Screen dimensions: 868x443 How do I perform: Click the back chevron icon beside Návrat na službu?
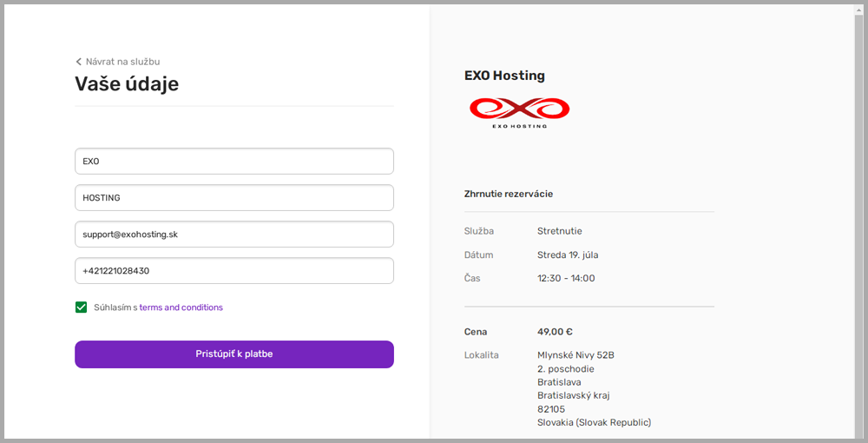(79, 62)
